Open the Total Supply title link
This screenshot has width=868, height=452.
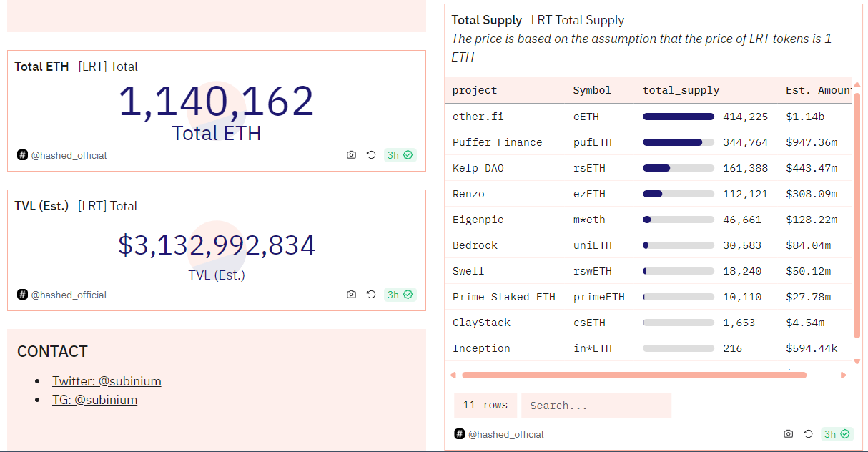click(487, 21)
